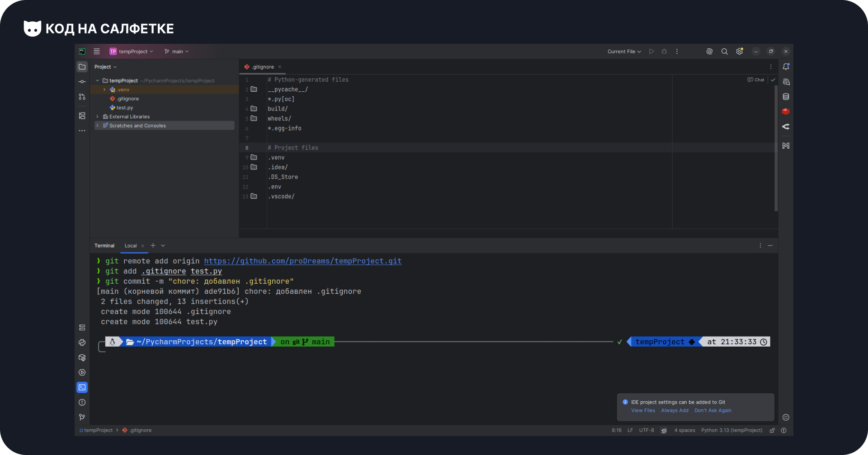Image resolution: width=868 pixels, height=455 pixels.
Task: Open the tempProject project dropdown
Action: 131,52
